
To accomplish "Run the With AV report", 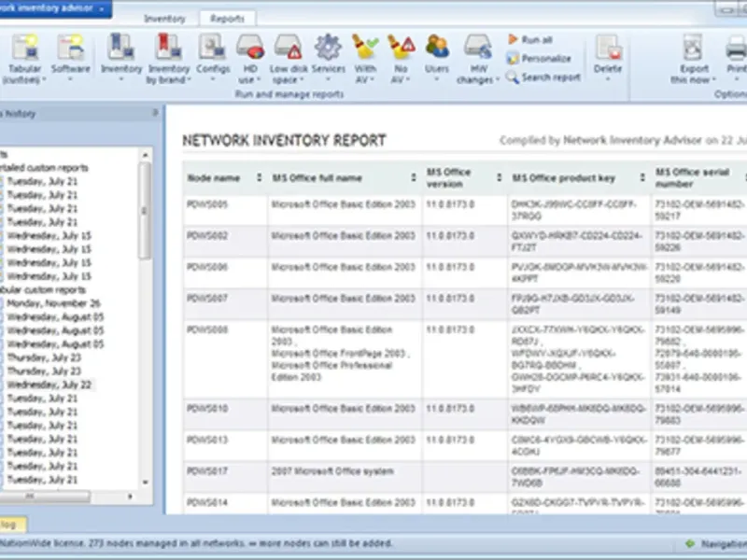I will pos(365,48).
